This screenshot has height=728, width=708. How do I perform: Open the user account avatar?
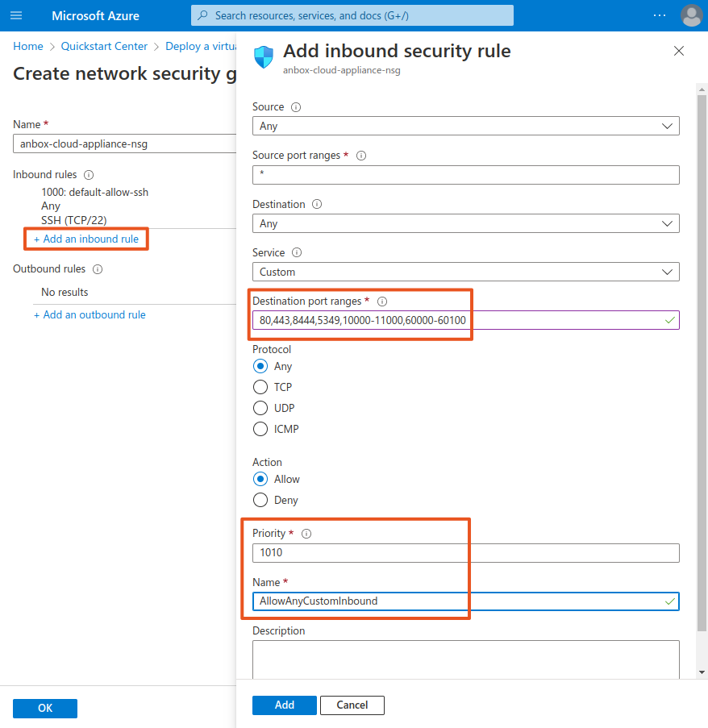pyautogui.click(x=691, y=15)
